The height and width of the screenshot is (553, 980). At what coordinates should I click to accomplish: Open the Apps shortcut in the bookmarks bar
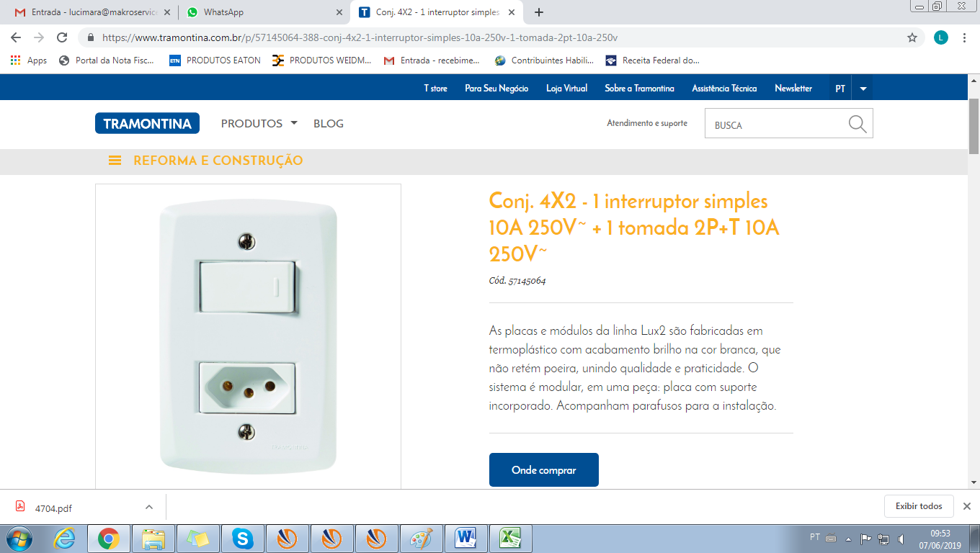click(29, 60)
